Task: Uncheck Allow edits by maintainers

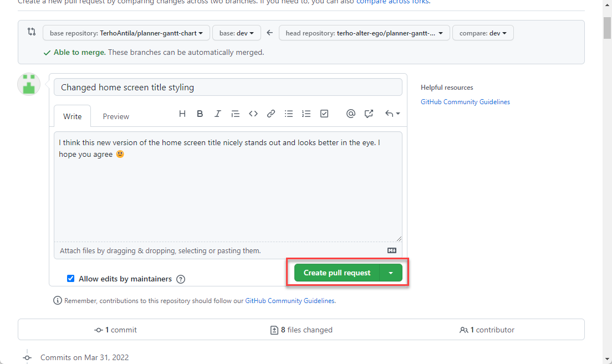Action: coord(70,279)
